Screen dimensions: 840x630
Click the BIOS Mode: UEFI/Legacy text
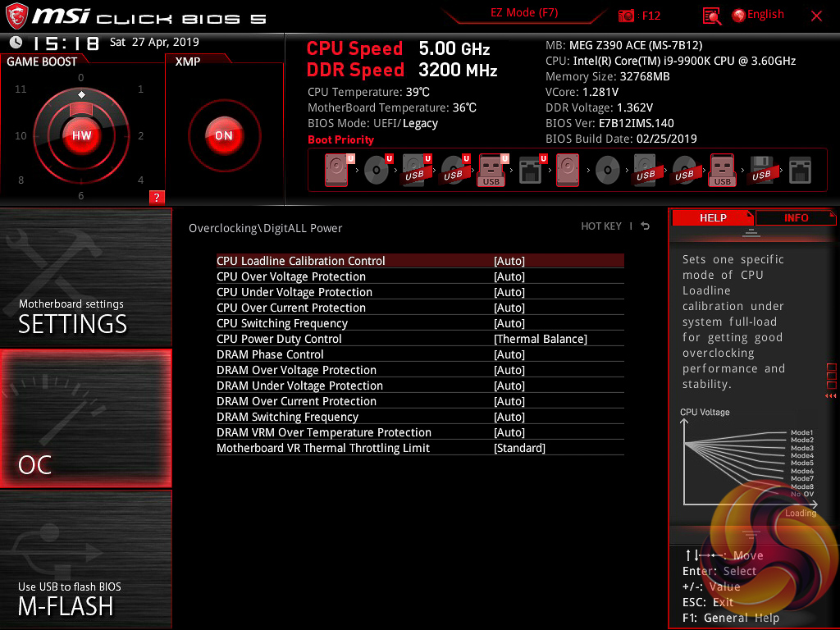(x=373, y=123)
